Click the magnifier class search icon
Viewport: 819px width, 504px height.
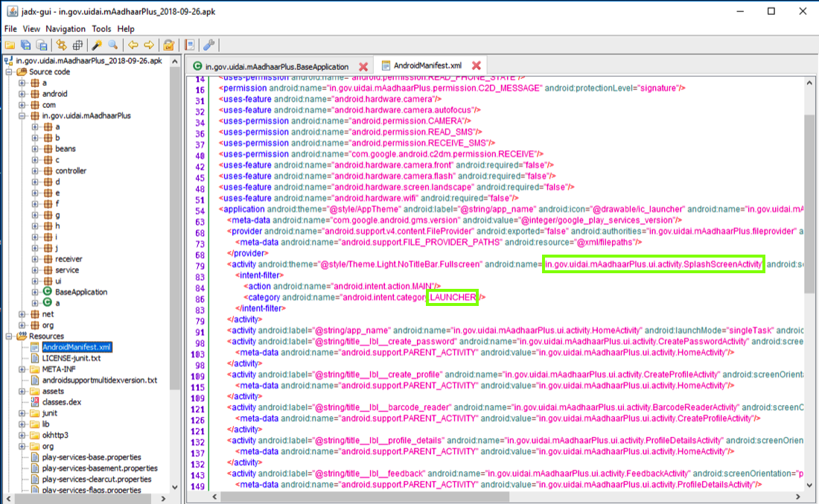point(113,45)
